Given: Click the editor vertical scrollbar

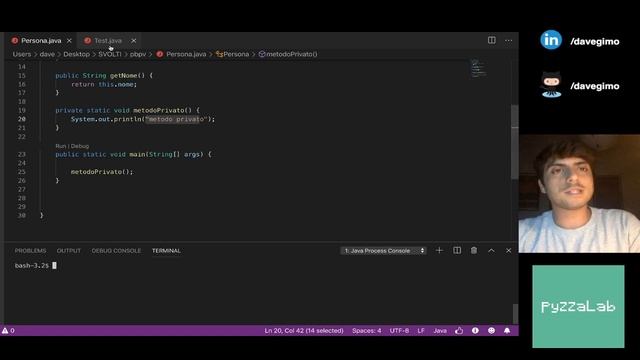Looking at the screenshot, I should click(x=515, y=142).
